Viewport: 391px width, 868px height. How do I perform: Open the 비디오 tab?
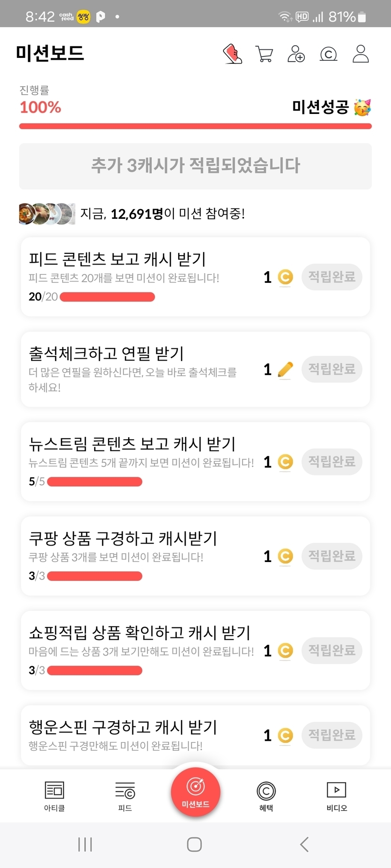pyautogui.click(x=336, y=796)
